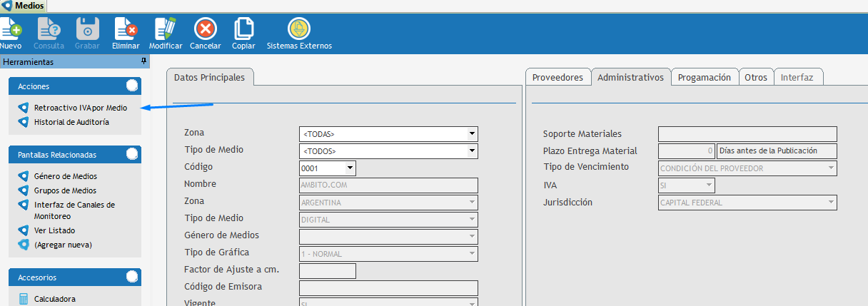The width and height of the screenshot is (868, 306).
Task: Click the Eliminar toolbar icon
Action: click(126, 29)
